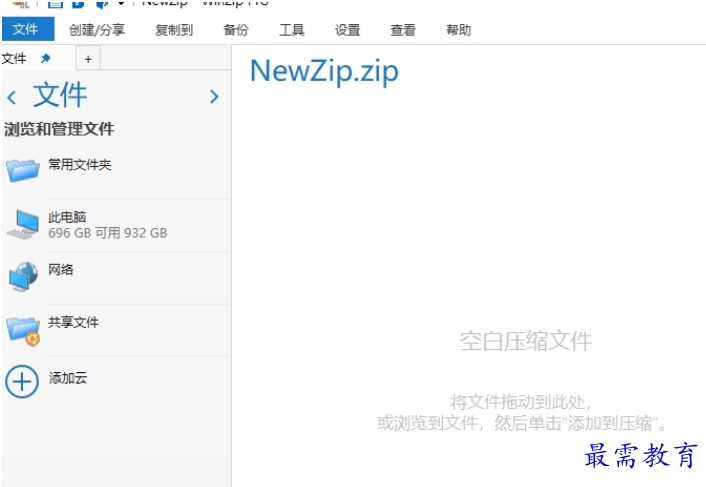Viewport: 706px width, 487px height.
Task: Select the 添加云 label
Action: click(x=68, y=378)
